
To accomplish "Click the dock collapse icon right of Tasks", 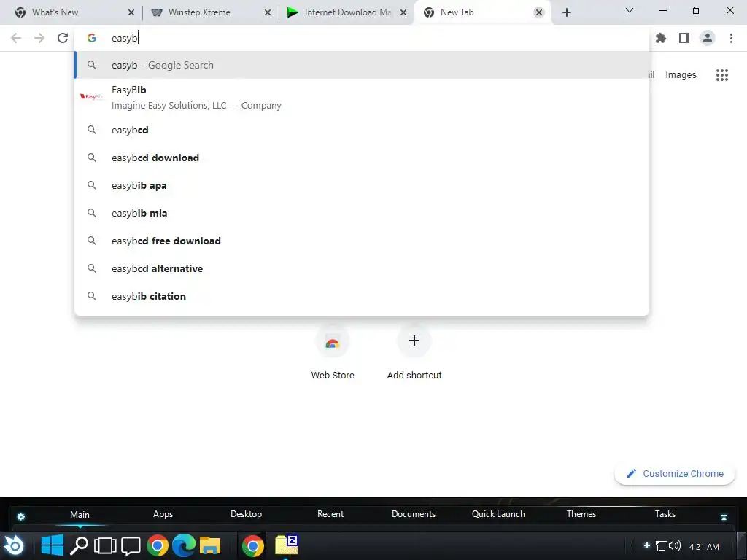I will (724, 517).
